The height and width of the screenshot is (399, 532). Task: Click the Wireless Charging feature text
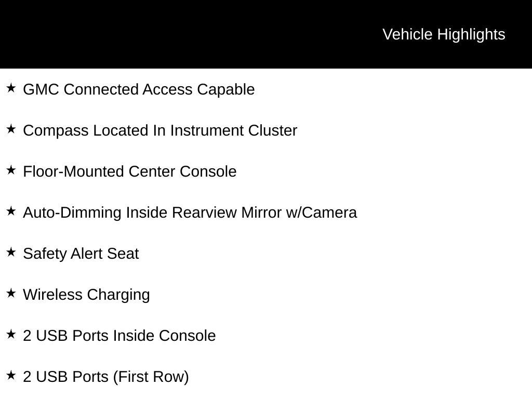point(87,295)
